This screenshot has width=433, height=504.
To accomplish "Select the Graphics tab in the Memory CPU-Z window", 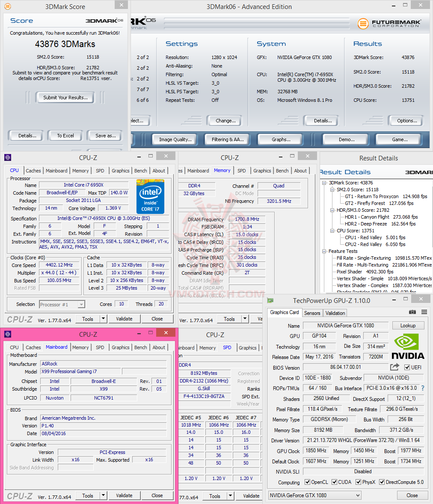I will pyautogui.click(x=262, y=171).
